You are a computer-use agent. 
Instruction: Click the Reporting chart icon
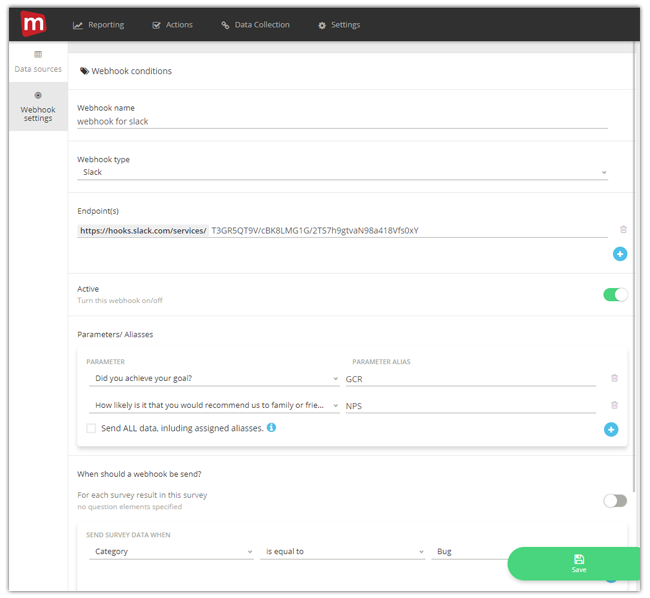click(78, 26)
